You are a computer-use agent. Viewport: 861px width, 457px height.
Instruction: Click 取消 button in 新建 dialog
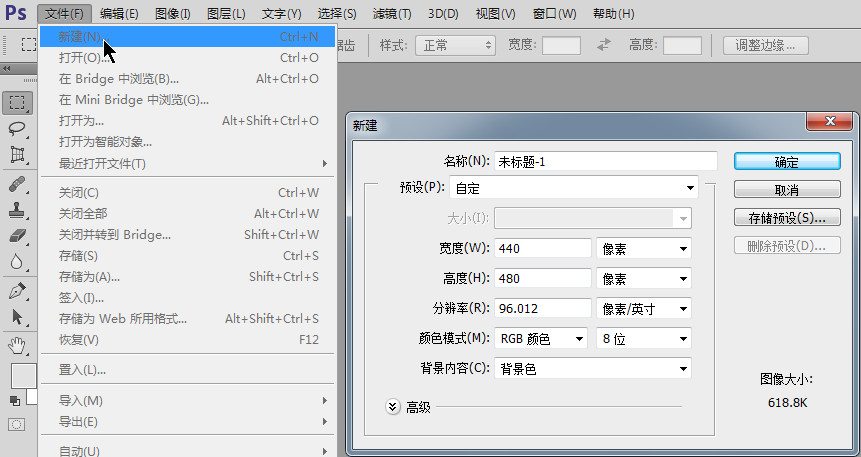pos(787,190)
